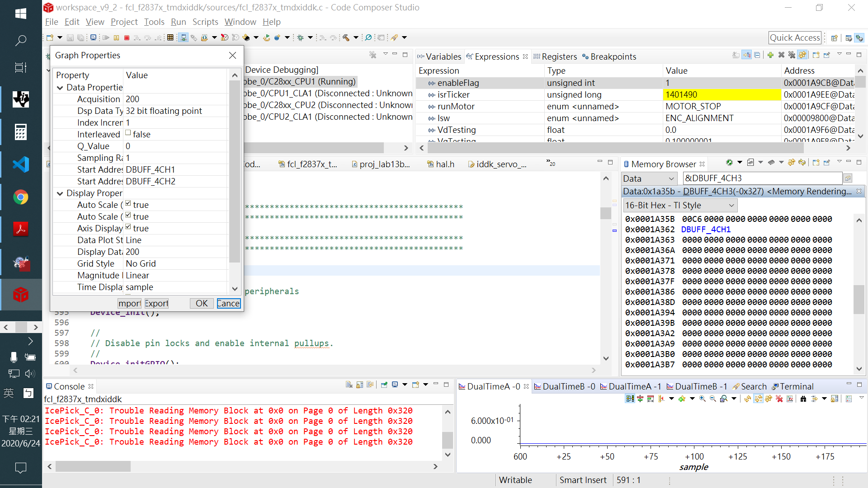Click Remove All Expressions double-X icon

tap(792, 55)
